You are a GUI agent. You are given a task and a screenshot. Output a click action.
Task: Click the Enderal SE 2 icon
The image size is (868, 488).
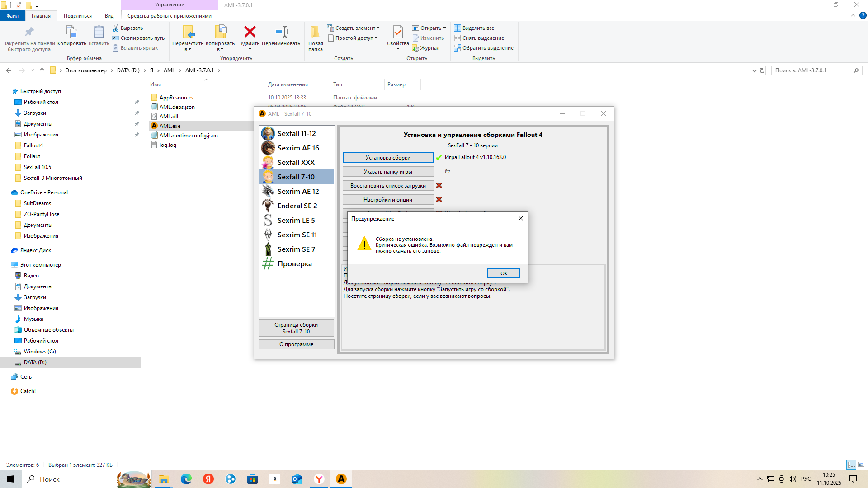(268, 206)
